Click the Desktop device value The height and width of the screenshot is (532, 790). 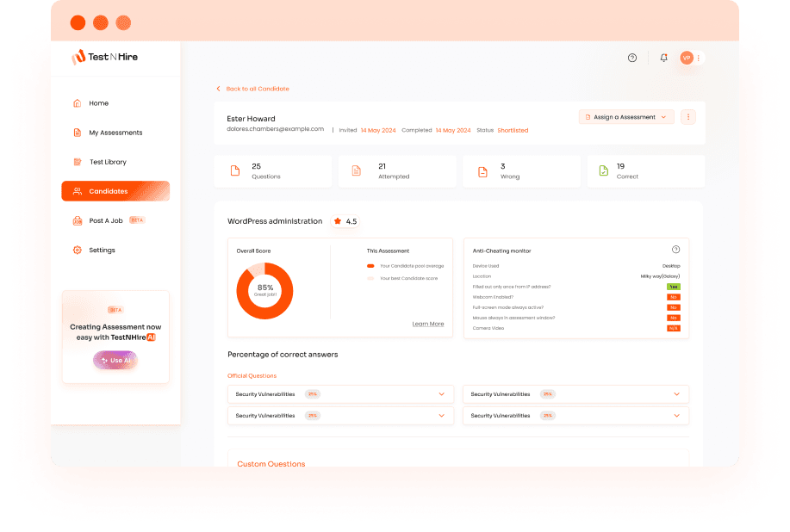(671, 266)
